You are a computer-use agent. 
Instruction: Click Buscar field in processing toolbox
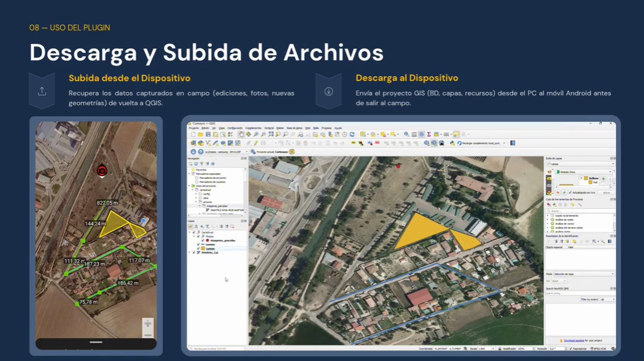click(x=580, y=210)
